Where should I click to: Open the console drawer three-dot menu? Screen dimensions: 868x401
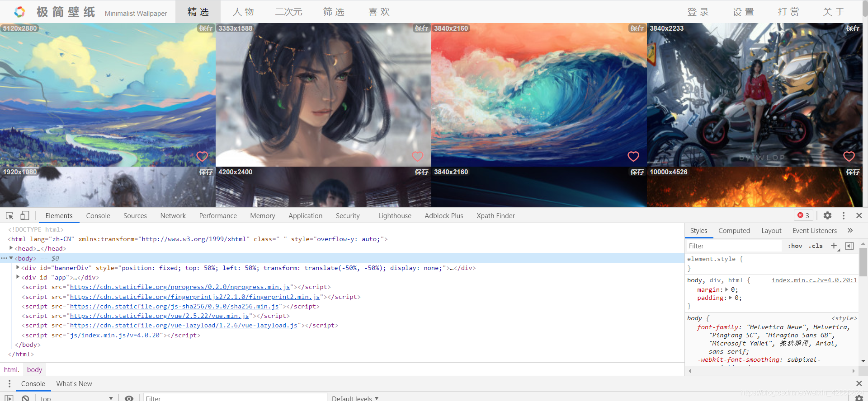pyautogui.click(x=9, y=383)
